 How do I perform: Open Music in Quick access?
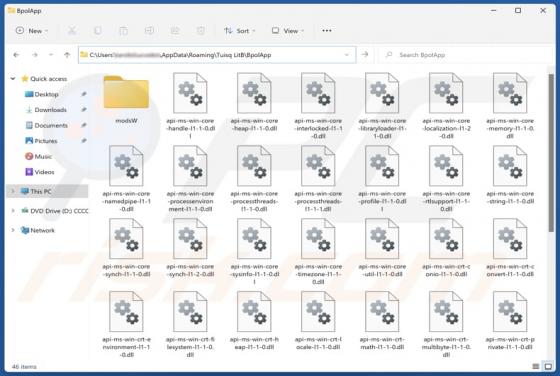pos(43,156)
